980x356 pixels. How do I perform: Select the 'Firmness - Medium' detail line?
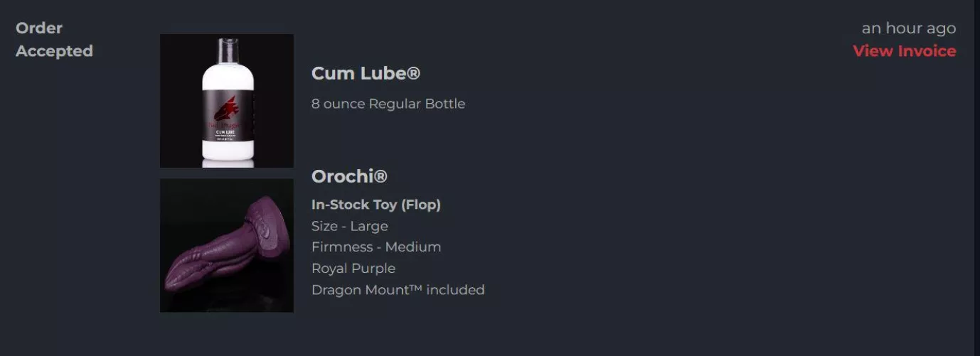tap(376, 247)
